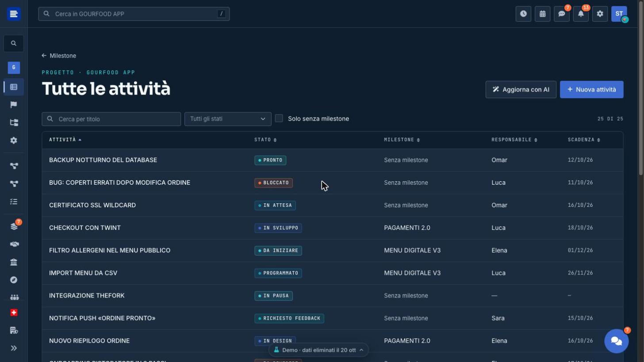Viewport: 644px width, 362px height.
Task: Sort by the MILESTONE column header
Action: [402, 140]
